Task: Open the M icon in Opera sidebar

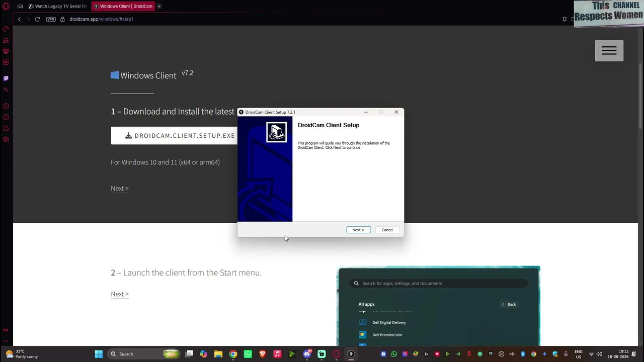Action: (6, 62)
